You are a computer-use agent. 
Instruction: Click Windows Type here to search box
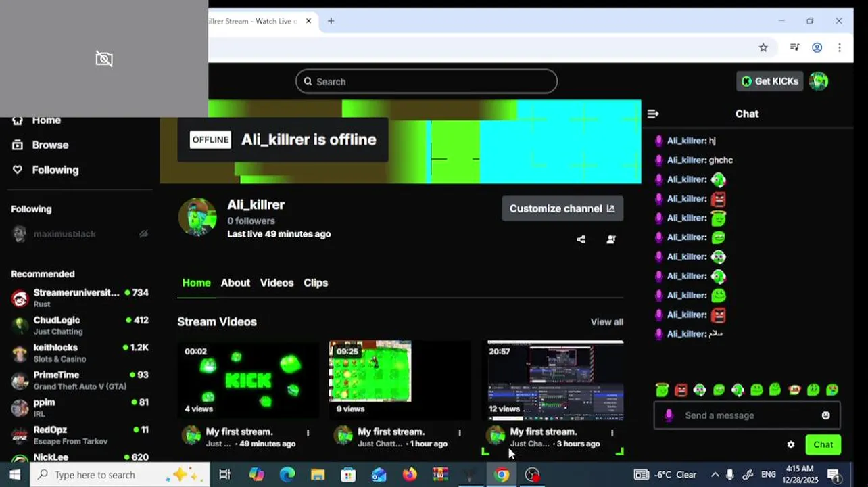point(120,475)
